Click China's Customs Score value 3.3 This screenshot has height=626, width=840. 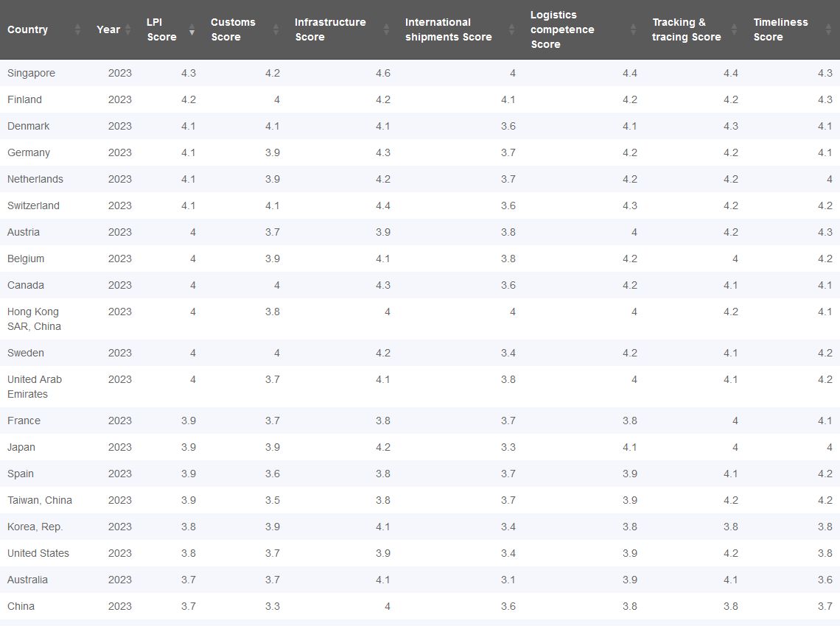(272, 606)
